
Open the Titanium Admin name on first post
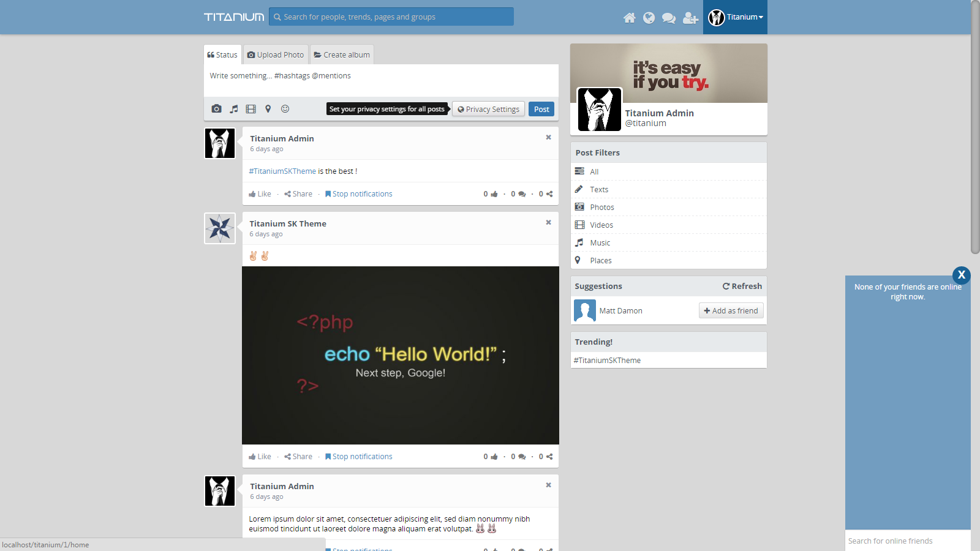point(282,139)
